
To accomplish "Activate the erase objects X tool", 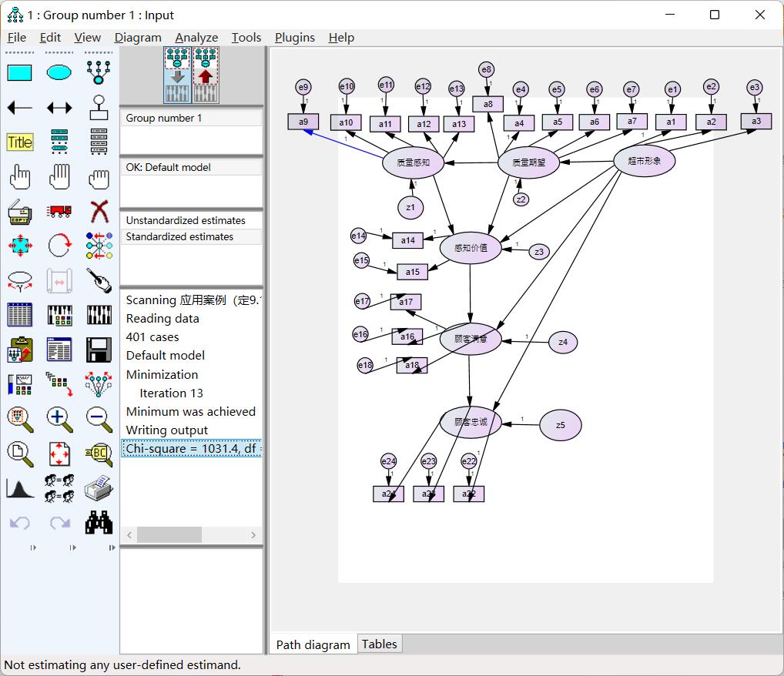I will tap(99, 210).
